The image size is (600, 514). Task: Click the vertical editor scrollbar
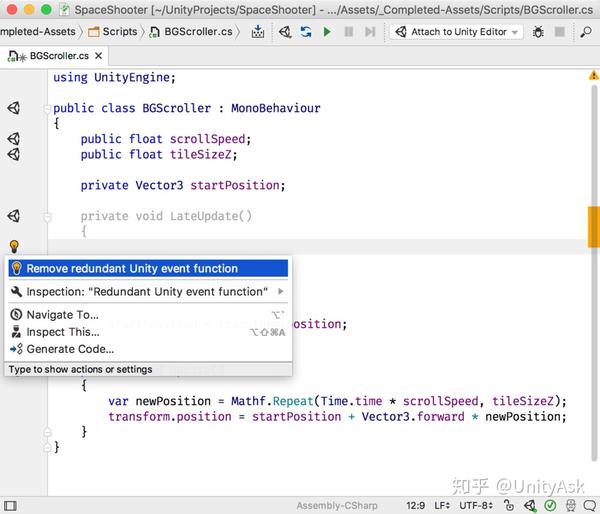pyautogui.click(x=594, y=273)
